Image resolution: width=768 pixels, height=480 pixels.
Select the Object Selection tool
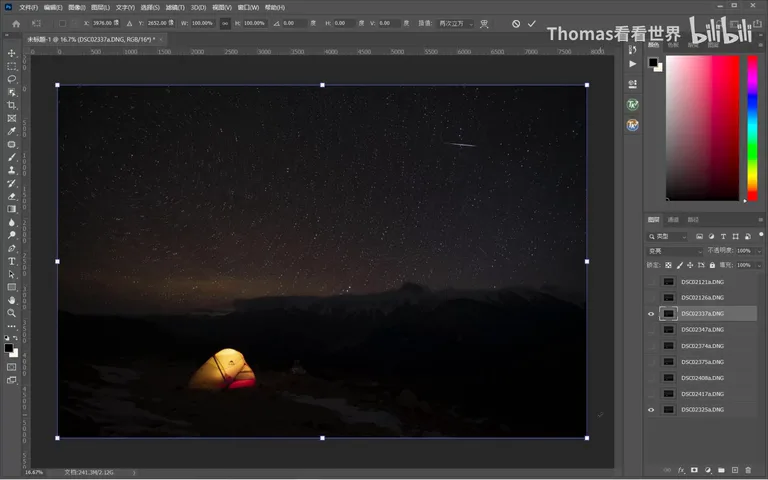coord(12,92)
